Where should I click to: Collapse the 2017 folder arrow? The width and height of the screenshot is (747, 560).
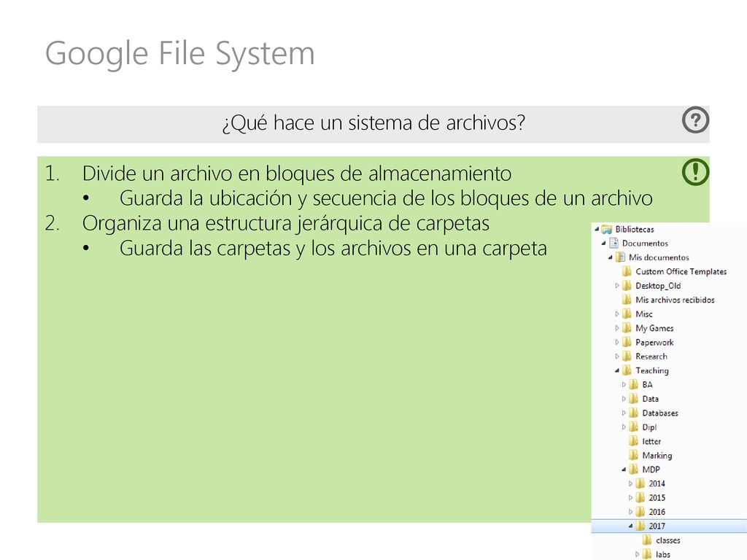point(630,526)
